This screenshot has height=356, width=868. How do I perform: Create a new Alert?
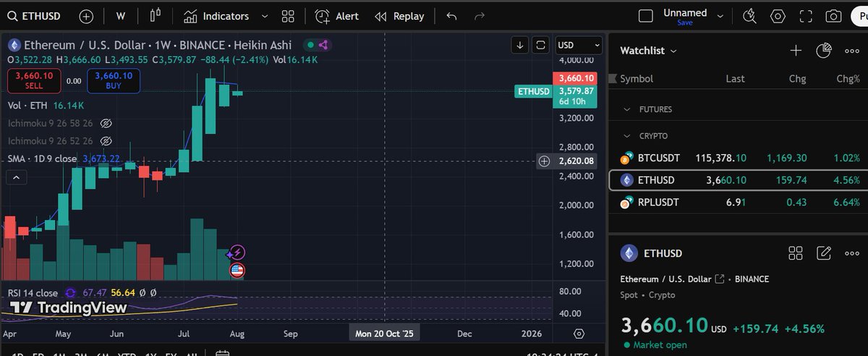coord(339,16)
